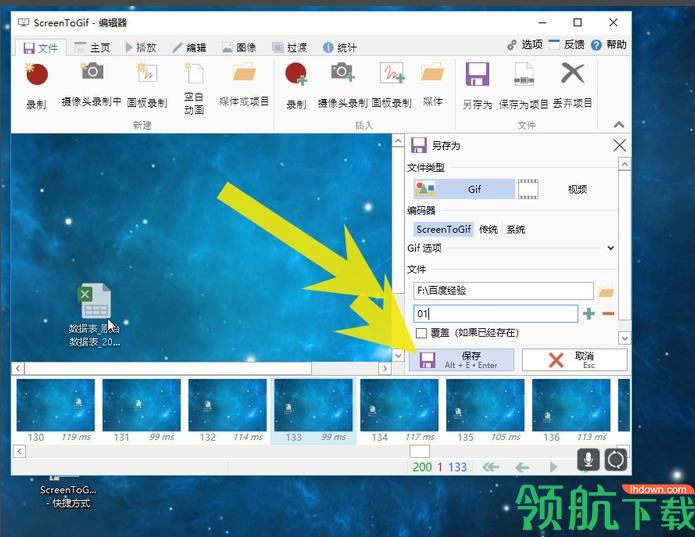Discard the project (丢弃项目)
The image size is (695, 537).
click(572, 86)
